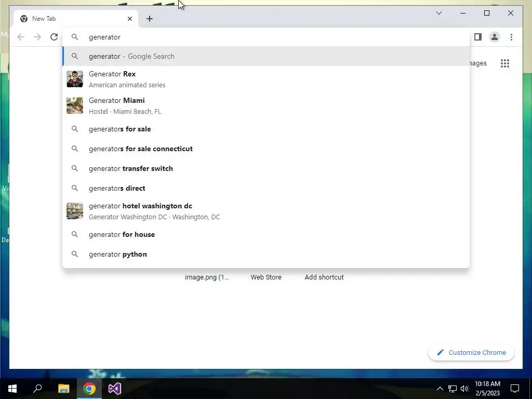
Task: Select 'generators for sale' suggestion
Action: click(267, 129)
